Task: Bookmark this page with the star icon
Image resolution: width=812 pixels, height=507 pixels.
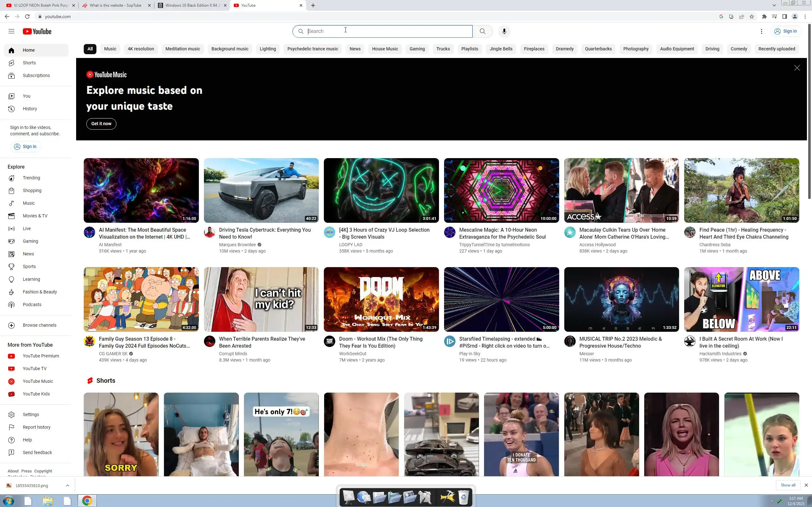Action: [752, 16]
